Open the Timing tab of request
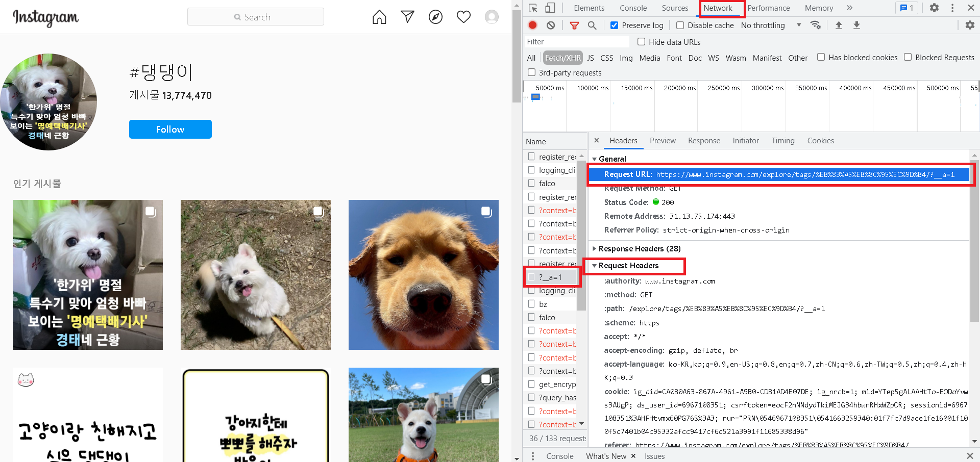This screenshot has width=980, height=462. coord(783,140)
